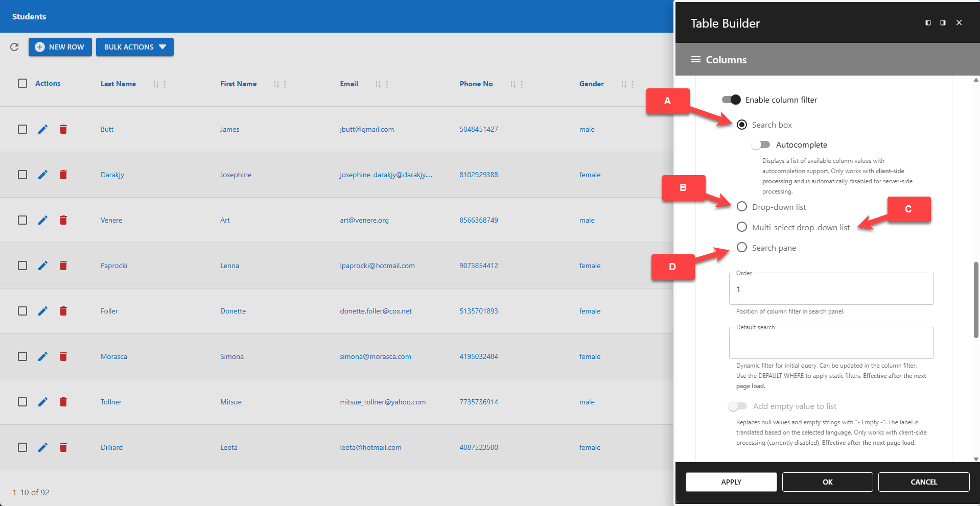
Task: Delete Leota Dilliard's row
Action: [63, 447]
